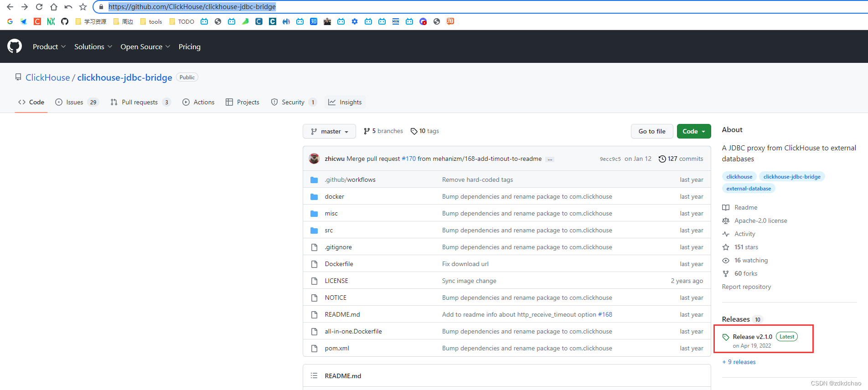868x390 pixels.
Task: Click the star icon next to 151 stars
Action: (726, 247)
